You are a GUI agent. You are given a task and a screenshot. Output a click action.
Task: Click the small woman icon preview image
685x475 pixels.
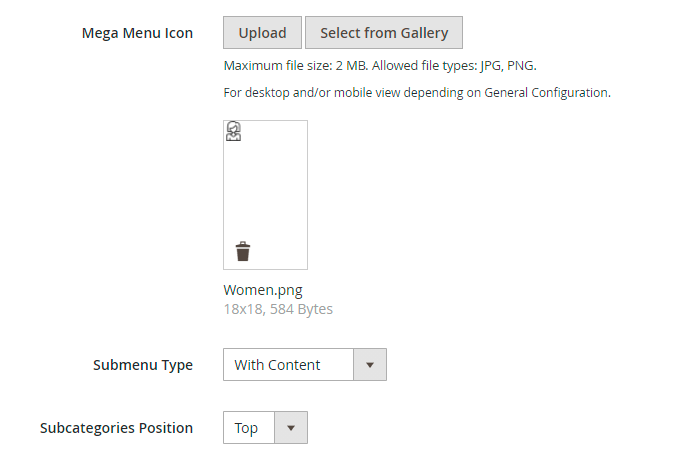234,132
